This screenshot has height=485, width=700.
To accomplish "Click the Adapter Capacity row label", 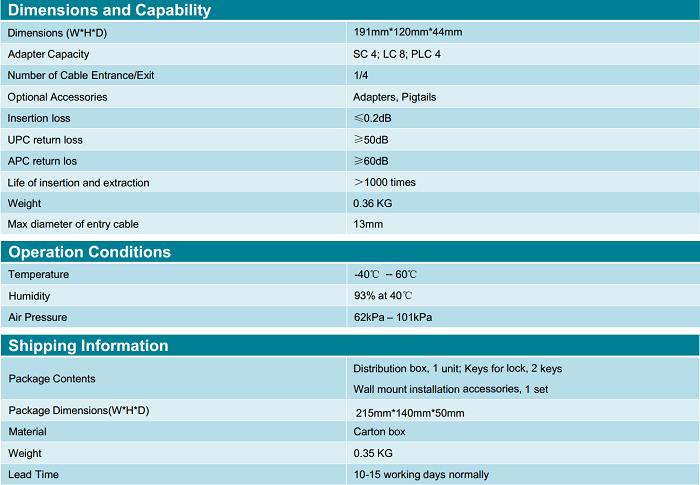I will (49, 54).
